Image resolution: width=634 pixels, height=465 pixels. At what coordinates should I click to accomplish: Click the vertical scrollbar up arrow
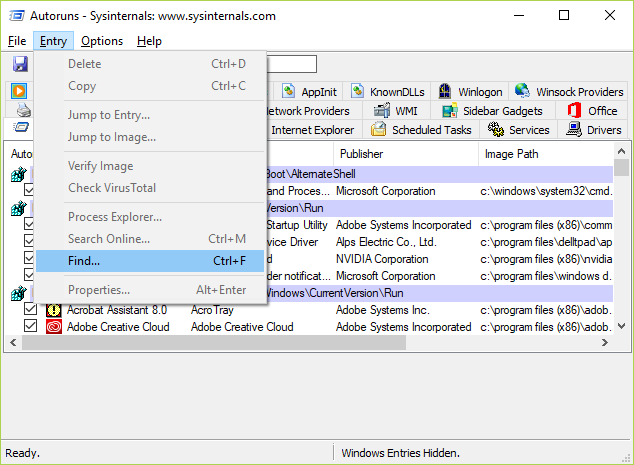point(621,151)
